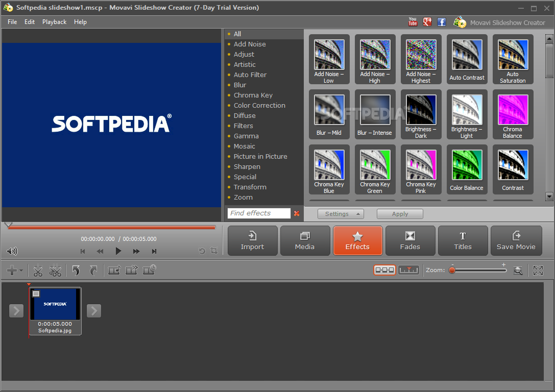Jump to the next clip in the player
This screenshot has height=392, width=555.
(x=154, y=251)
